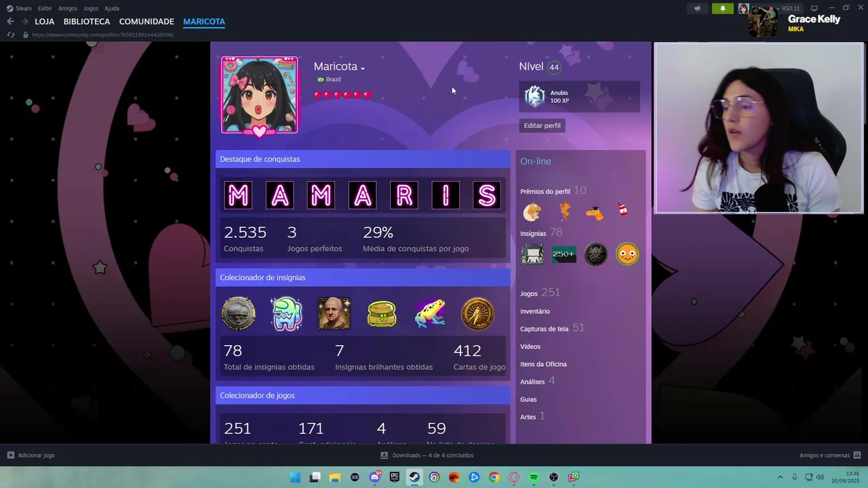
Task: Open the Vídeos link
Action: click(x=530, y=346)
